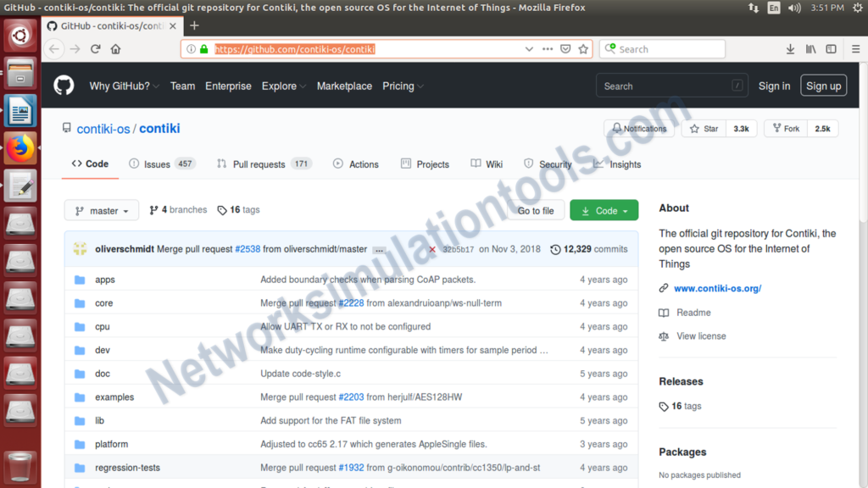Bookmark the page with the star icon
Screen dimensions: 868x488
coord(583,49)
